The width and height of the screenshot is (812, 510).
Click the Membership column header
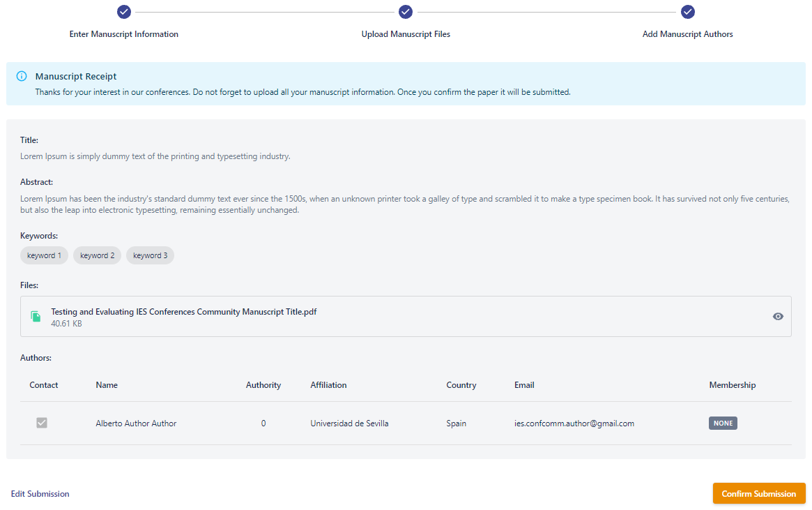tap(732, 385)
